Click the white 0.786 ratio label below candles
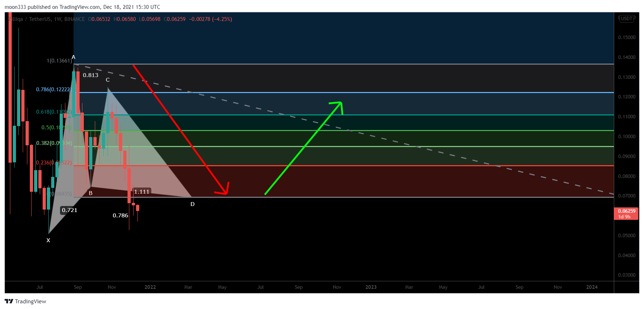 [x=120, y=216]
